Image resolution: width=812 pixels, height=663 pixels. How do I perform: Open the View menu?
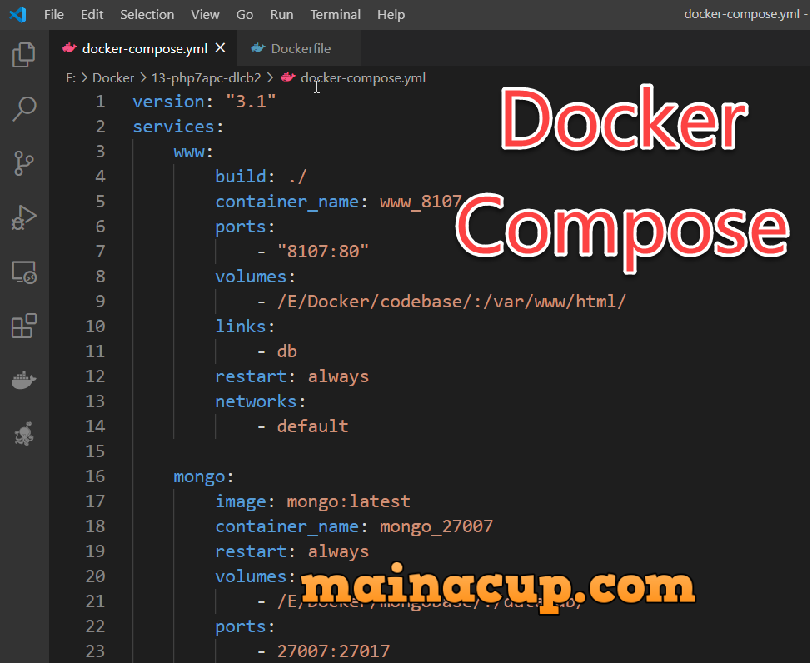[x=205, y=14]
